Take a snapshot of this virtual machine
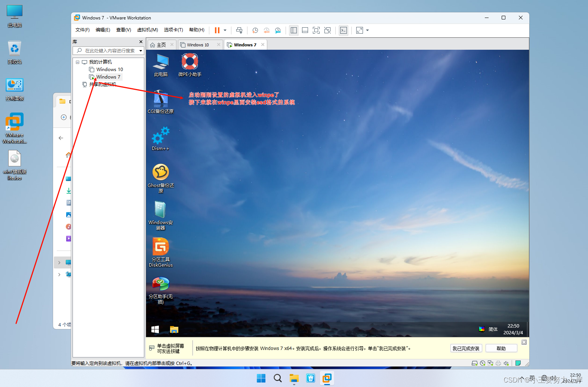The height and width of the screenshot is (387, 588). pos(255,30)
